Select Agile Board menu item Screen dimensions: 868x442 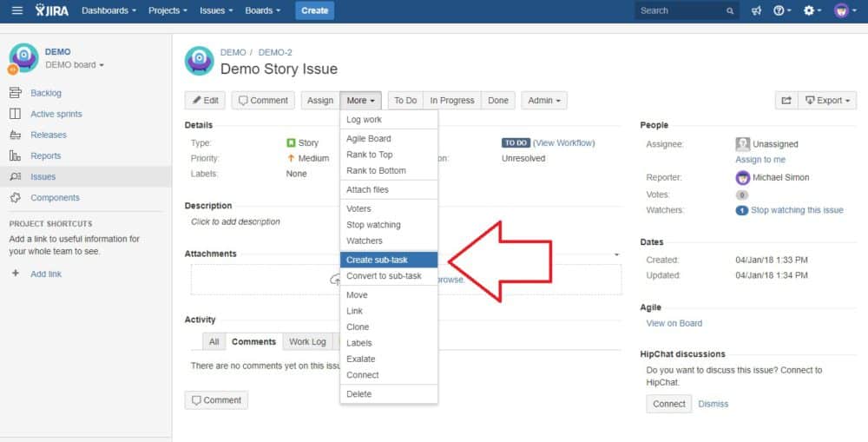(x=389, y=138)
